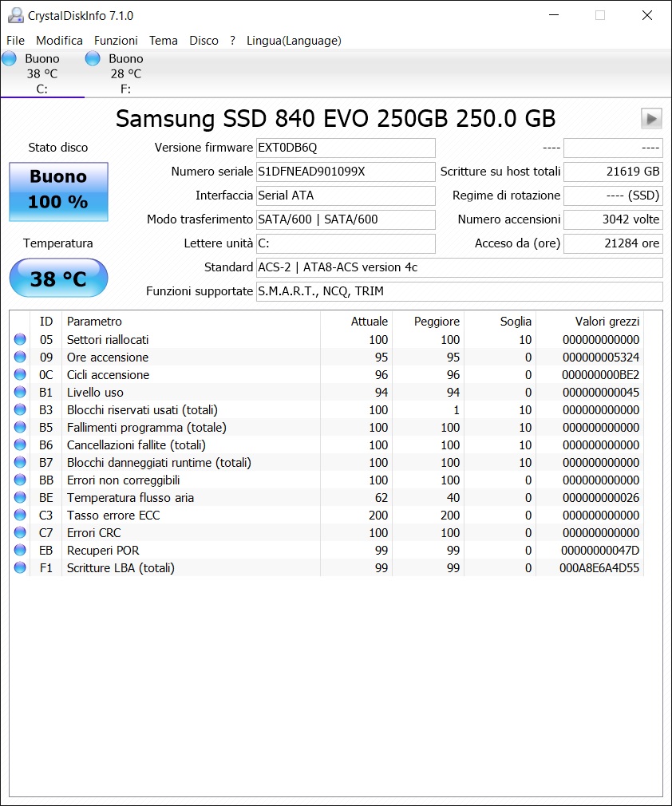Click the Attuale column header
This screenshot has height=806, width=672.
click(x=356, y=322)
